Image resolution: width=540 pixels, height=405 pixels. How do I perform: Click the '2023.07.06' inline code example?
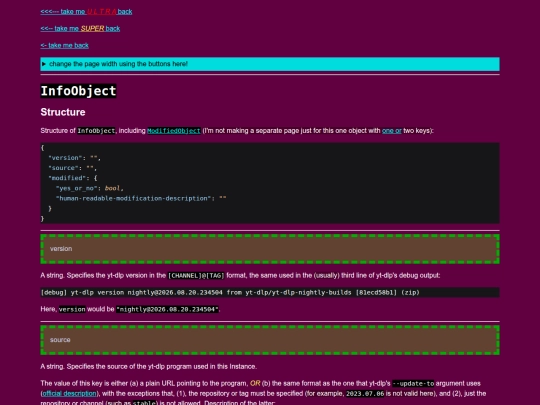click(365, 393)
